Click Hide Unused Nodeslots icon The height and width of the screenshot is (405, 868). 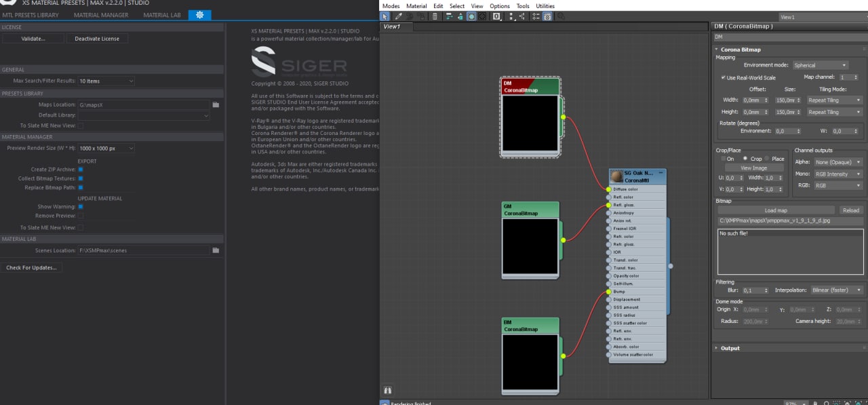pyautogui.click(x=460, y=16)
